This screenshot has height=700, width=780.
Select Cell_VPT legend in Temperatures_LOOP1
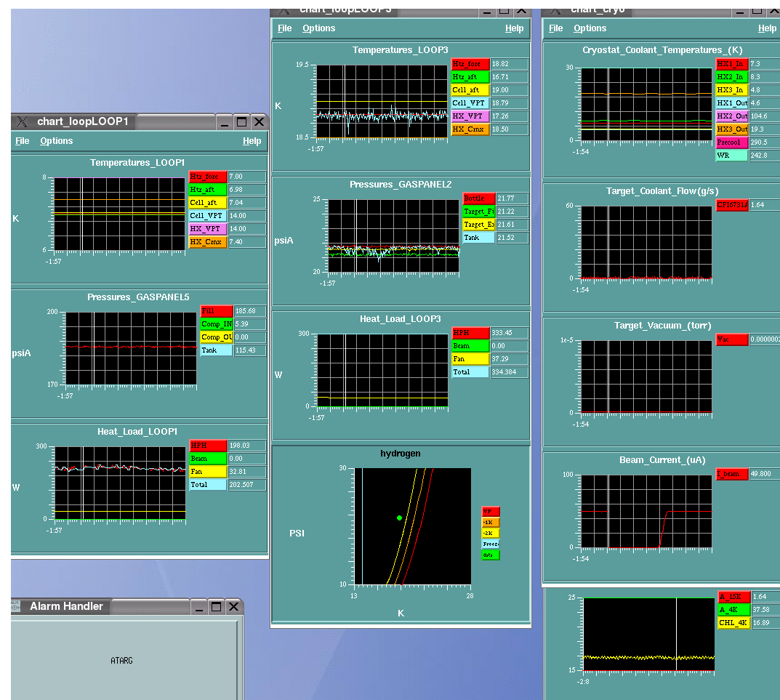pos(208,216)
